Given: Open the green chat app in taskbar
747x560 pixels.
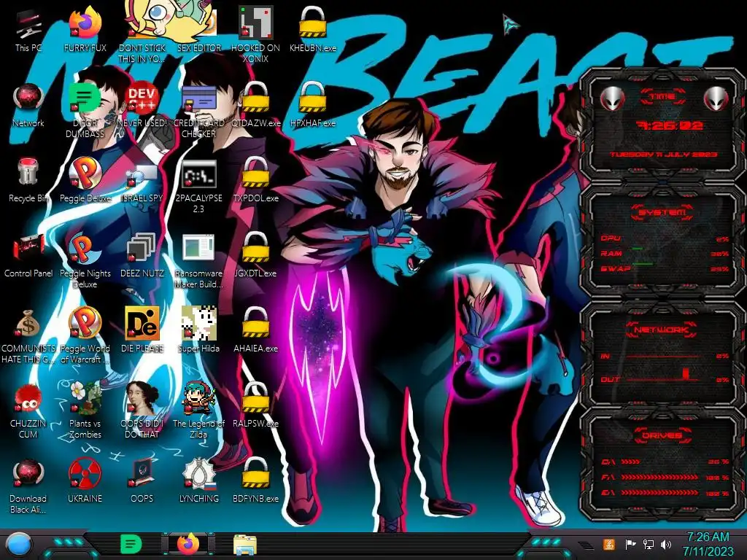Looking at the screenshot, I should (131, 544).
